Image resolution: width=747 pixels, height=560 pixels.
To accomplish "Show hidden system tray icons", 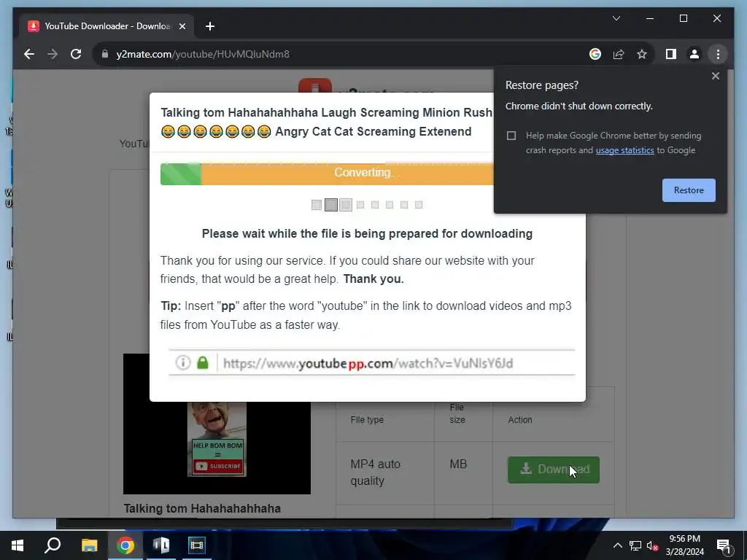I will (617, 545).
